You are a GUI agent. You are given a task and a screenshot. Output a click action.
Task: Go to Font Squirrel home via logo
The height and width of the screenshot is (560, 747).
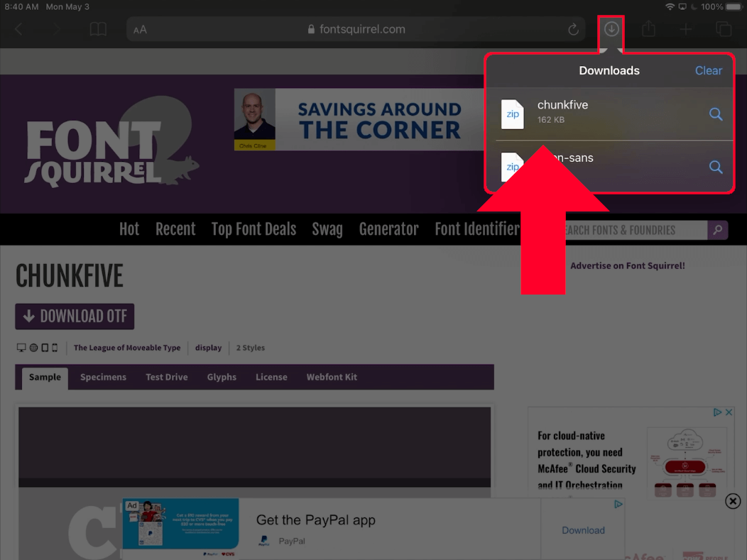coord(112,143)
